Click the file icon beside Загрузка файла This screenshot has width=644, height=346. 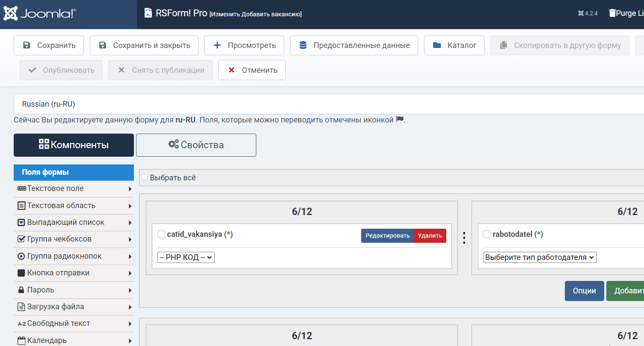point(21,307)
